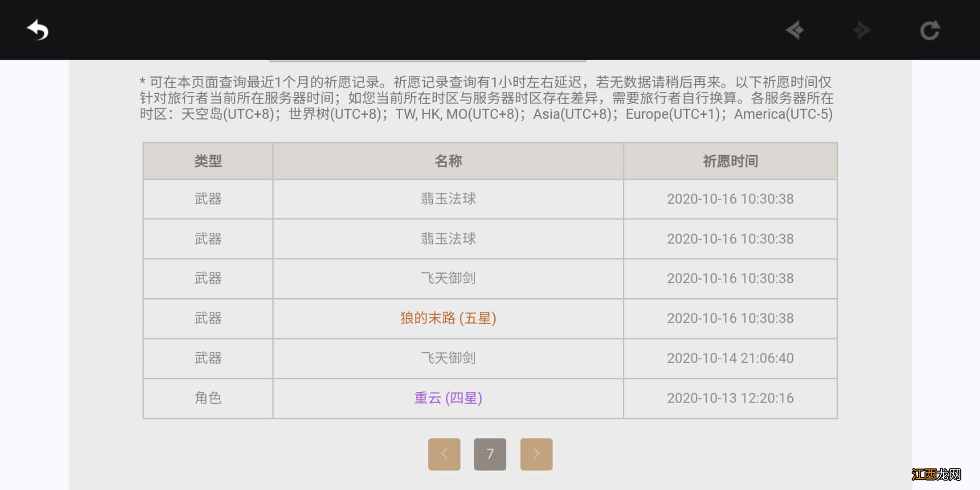Click the 名称 column header

448,161
